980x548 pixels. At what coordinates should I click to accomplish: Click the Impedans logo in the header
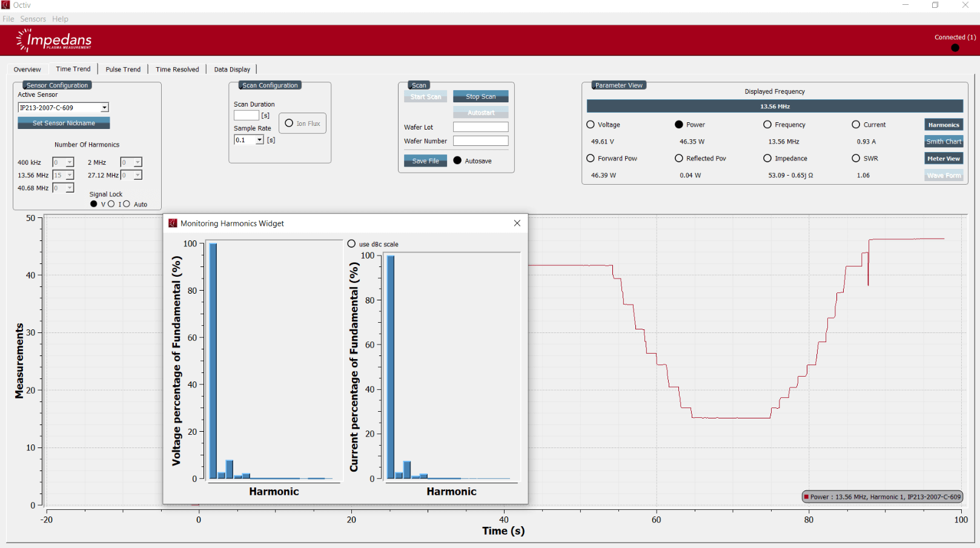(54, 41)
